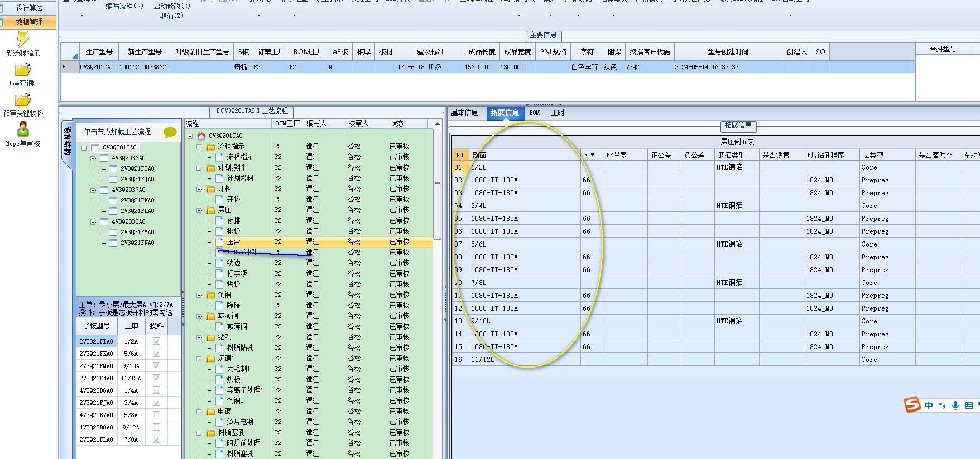The image size is (980, 459).
Task: Click the 计划投料 folder icon
Action: (x=211, y=168)
